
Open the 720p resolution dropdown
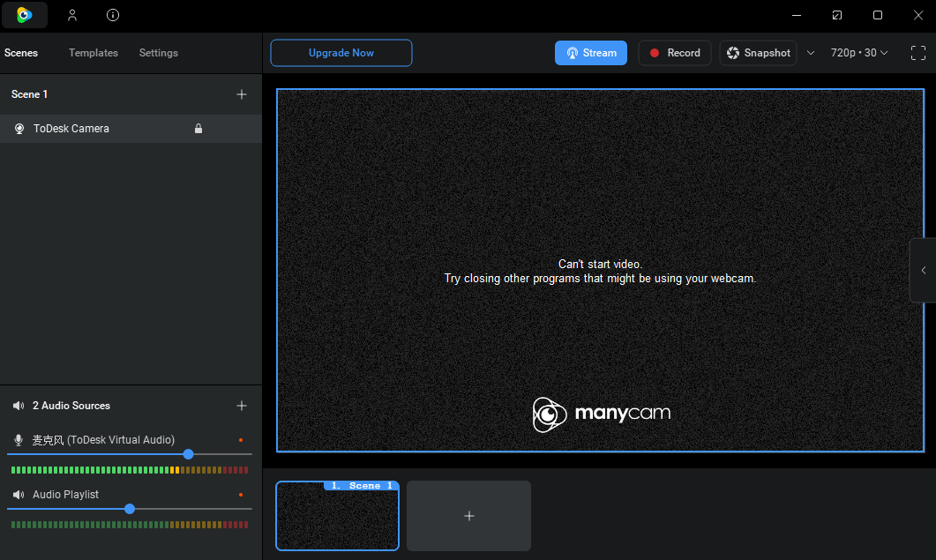click(858, 52)
